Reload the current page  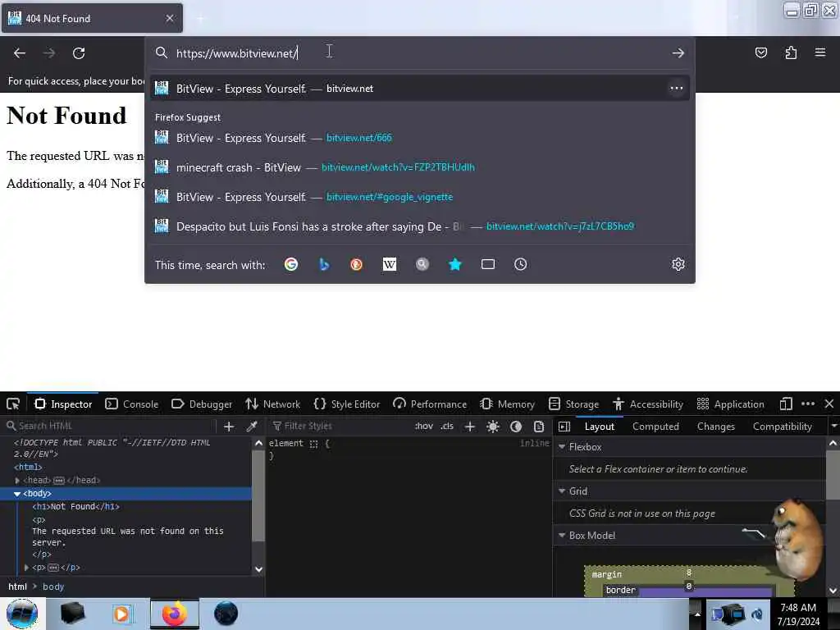[x=79, y=53]
